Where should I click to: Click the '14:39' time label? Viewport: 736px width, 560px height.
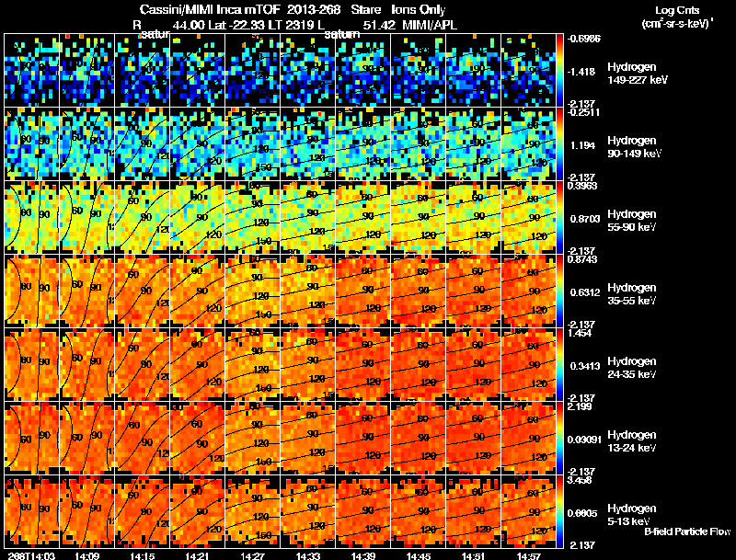tap(363, 556)
